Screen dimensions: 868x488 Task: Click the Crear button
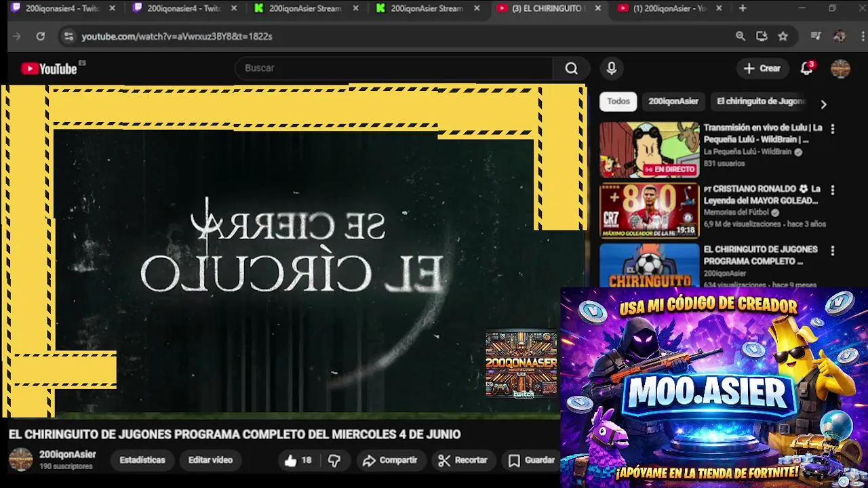(x=762, y=68)
